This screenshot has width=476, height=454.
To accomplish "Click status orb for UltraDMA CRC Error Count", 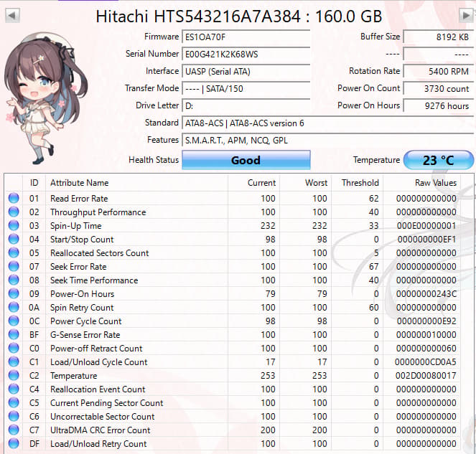I will tap(14, 430).
